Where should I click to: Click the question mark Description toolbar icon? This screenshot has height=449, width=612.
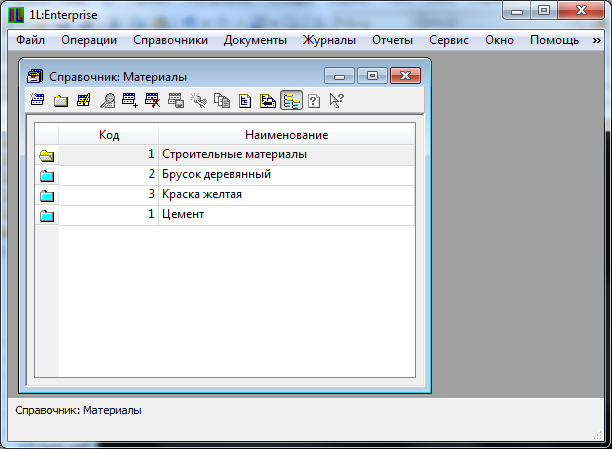tap(314, 100)
